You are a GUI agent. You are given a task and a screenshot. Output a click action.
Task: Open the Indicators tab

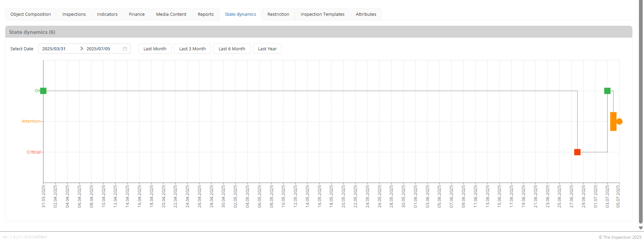[107, 14]
